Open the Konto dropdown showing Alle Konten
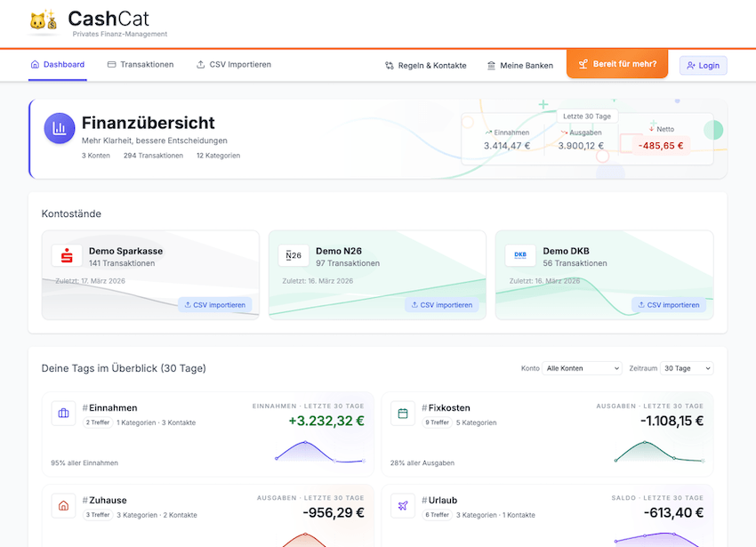 coord(582,368)
